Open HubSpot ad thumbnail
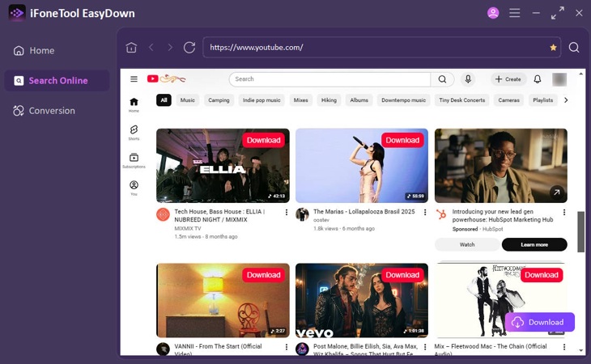Image resolution: width=591 pixels, height=364 pixels. 500,166
